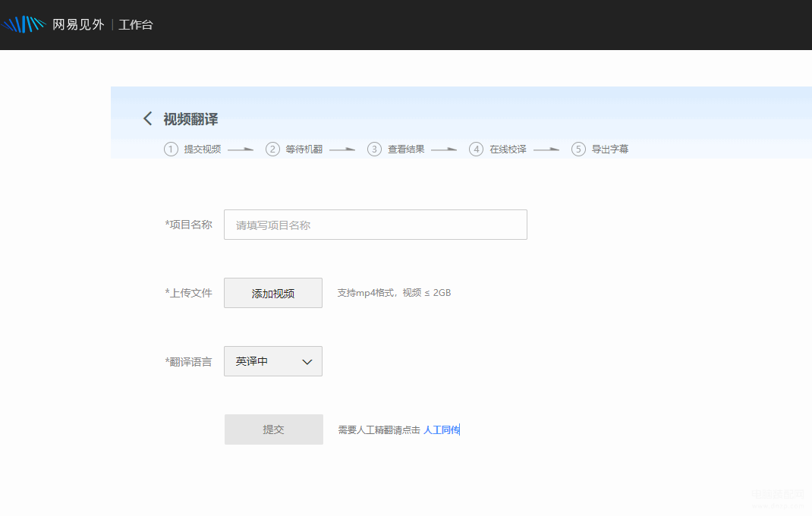
Task: Select step 1 提交视频
Action: 193,149
